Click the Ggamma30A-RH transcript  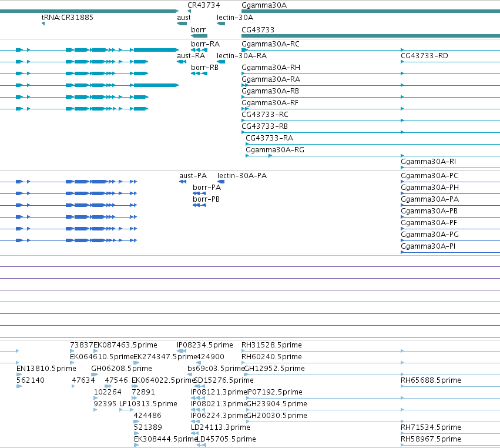coord(371,73)
